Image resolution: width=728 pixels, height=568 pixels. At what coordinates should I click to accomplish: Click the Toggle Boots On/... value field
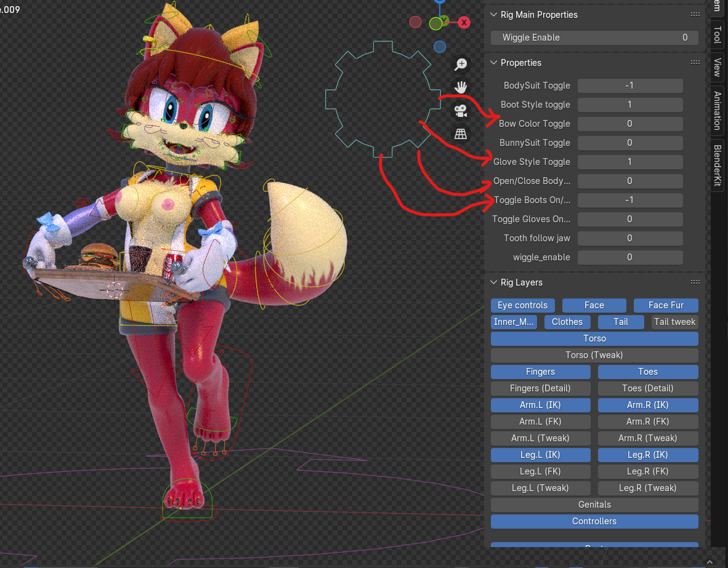630,199
